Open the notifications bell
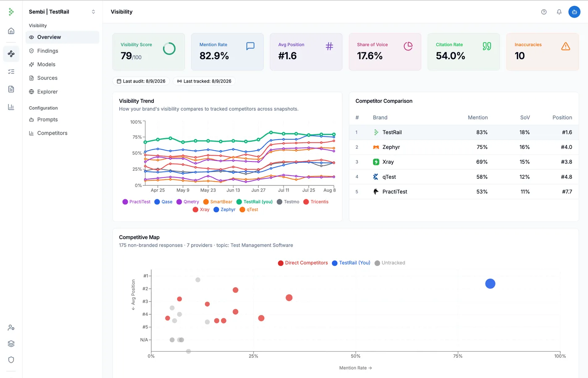The width and height of the screenshot is (588, 378). point(559,12)
